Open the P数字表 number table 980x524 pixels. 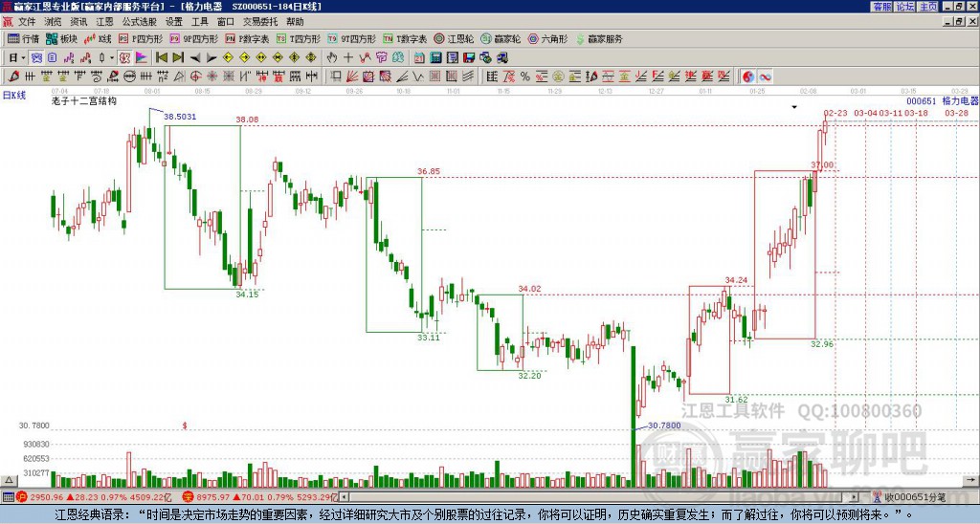[247, 38]
